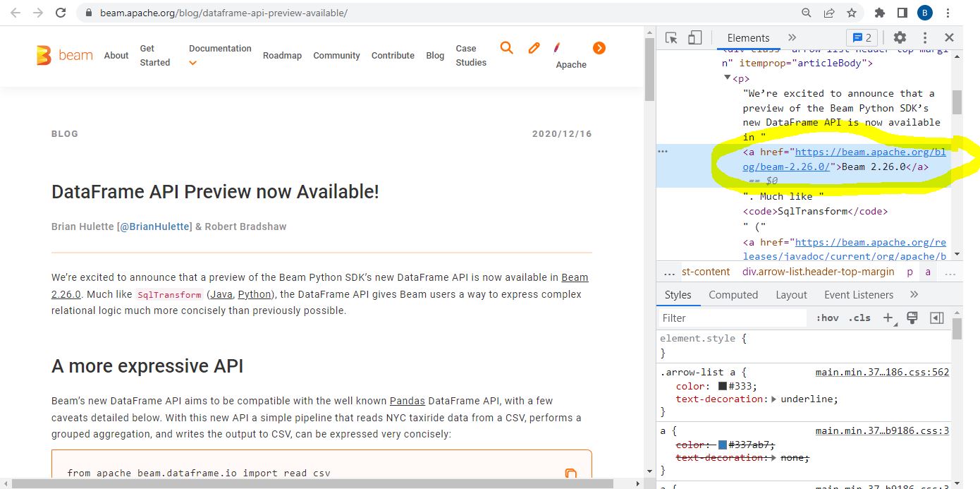Toggle the device toolbar icon in DevTools
980x489 pixels.
point(694,38)
